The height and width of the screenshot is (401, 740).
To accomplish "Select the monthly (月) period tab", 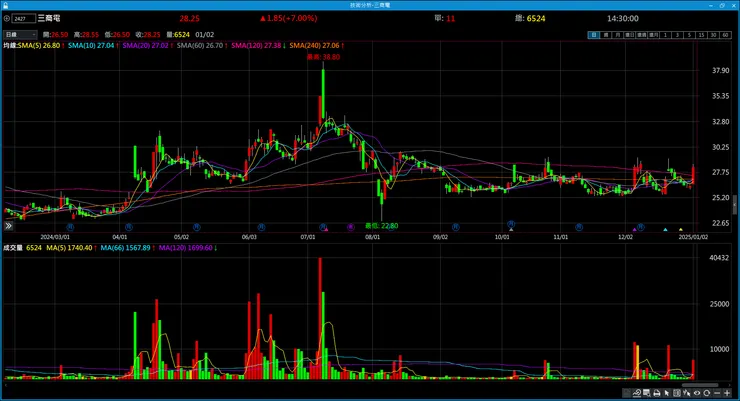I will tap(618, 35).
